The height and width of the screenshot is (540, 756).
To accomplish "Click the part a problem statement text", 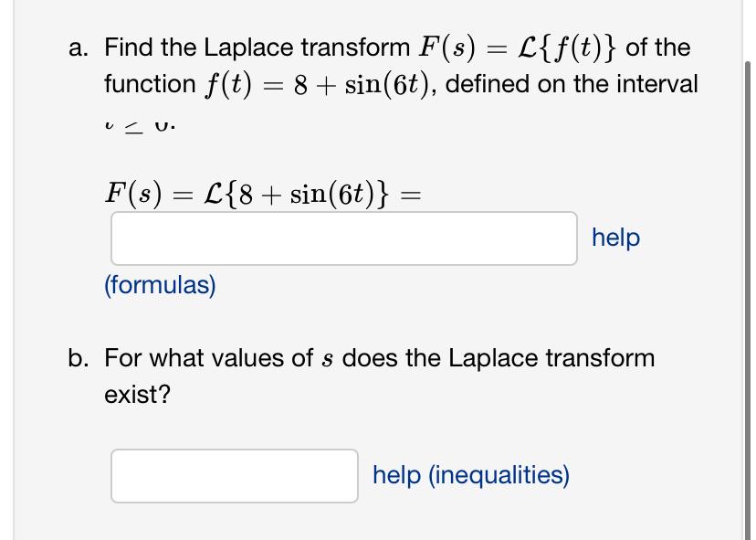I will (365, 64).
